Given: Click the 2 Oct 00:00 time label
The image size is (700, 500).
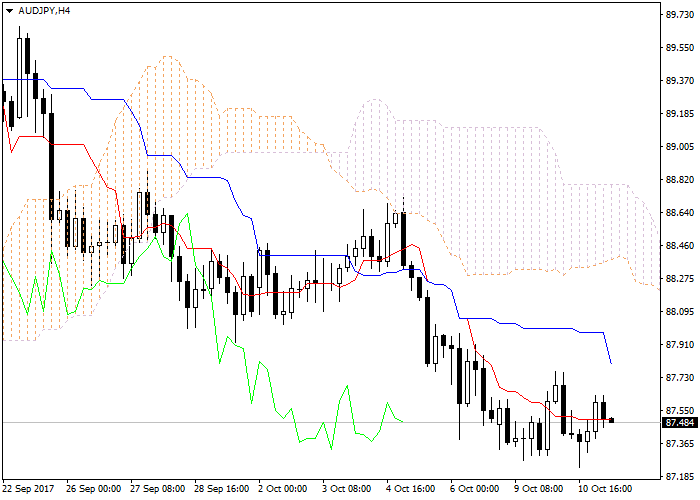Looking at the screenshot, I should coord(283,489).
